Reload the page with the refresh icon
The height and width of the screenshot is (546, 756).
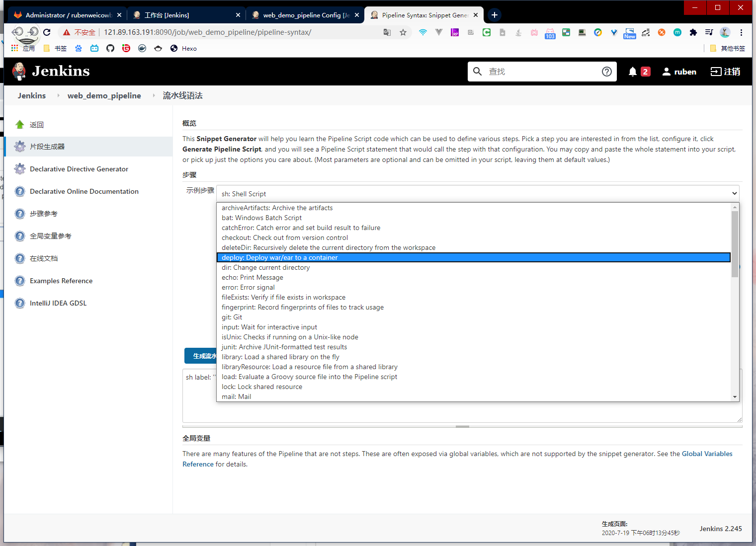click(x=47, y=32)
